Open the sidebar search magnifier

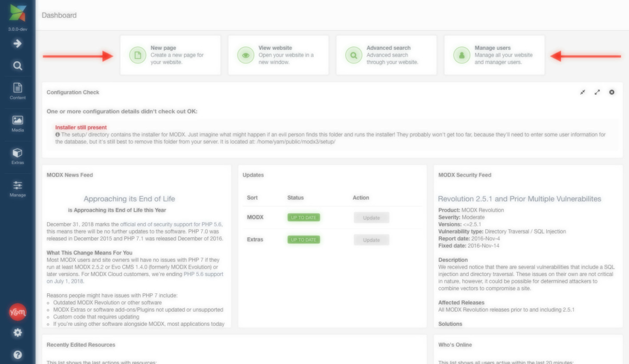(x=18, y=66)
